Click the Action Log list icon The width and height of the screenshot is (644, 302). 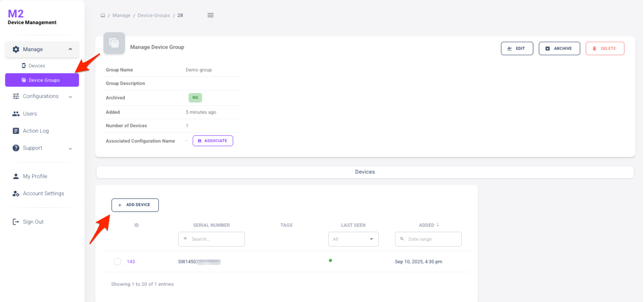pos(16,131)
